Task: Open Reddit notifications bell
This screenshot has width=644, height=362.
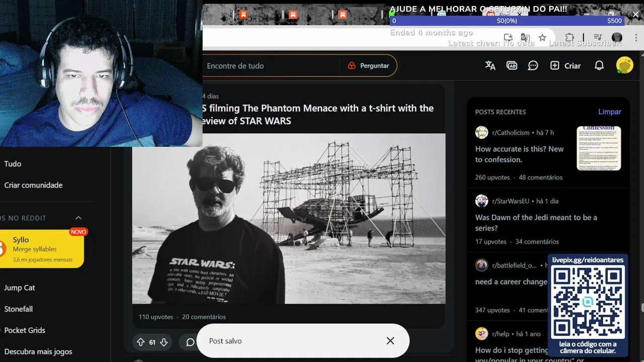Action: [599, 65]
